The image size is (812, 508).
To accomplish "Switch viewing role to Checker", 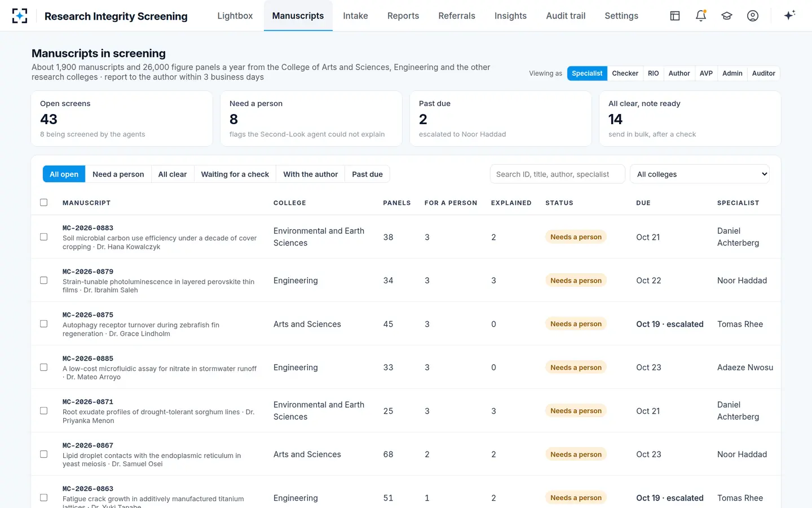I will [x=625, y=73].
